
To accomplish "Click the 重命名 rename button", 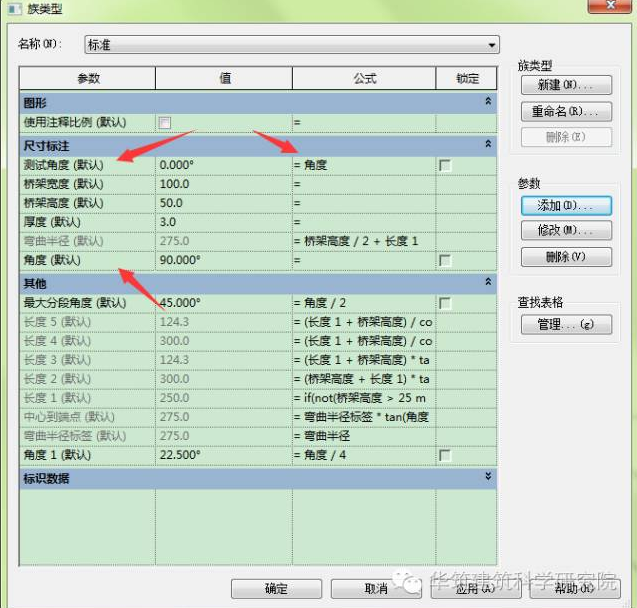I will pos(566,111).
